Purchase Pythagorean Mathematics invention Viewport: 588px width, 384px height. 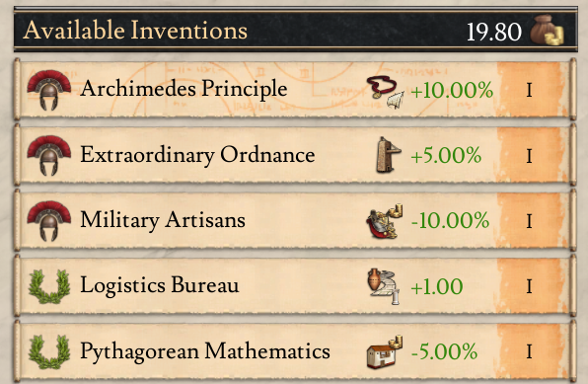pos(295,351)
